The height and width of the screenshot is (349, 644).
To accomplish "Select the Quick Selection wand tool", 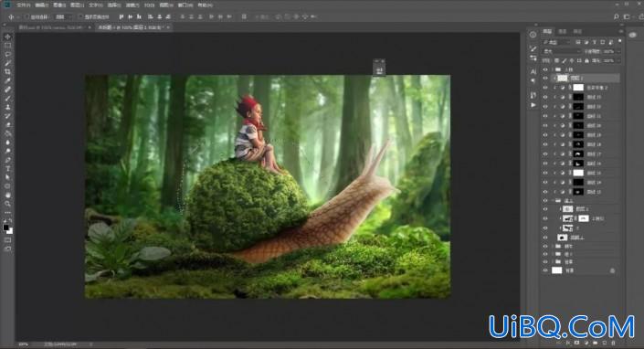I will [x=8, y=63].
